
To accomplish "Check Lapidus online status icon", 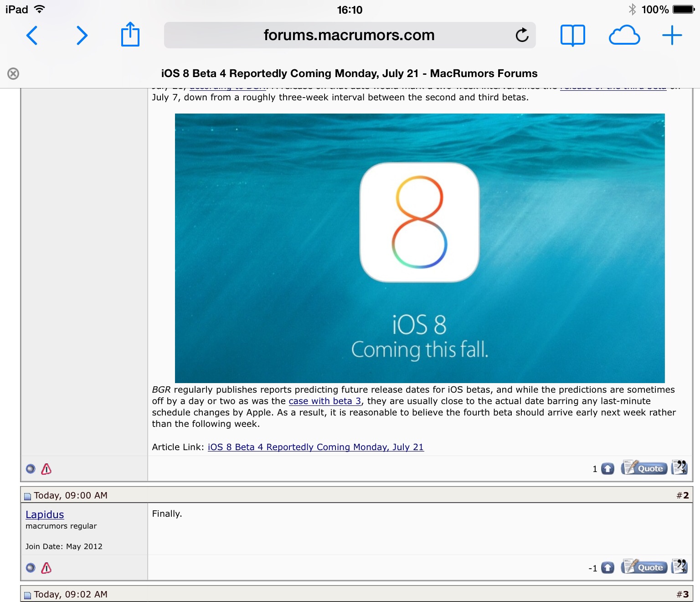I will click(x=31, y=567).
